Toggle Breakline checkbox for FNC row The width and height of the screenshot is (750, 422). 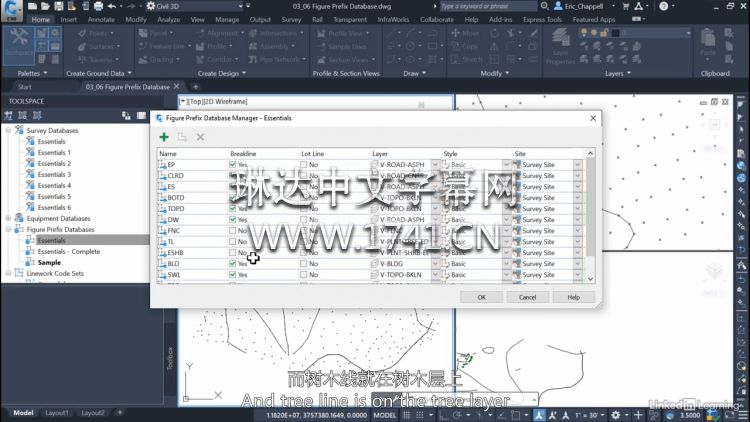(x=232, y=231)
